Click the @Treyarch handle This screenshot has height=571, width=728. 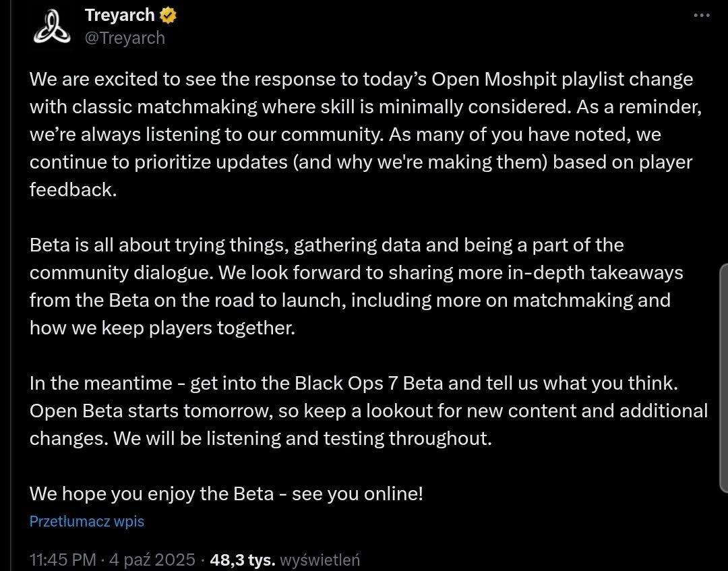(x=124, y=38)
